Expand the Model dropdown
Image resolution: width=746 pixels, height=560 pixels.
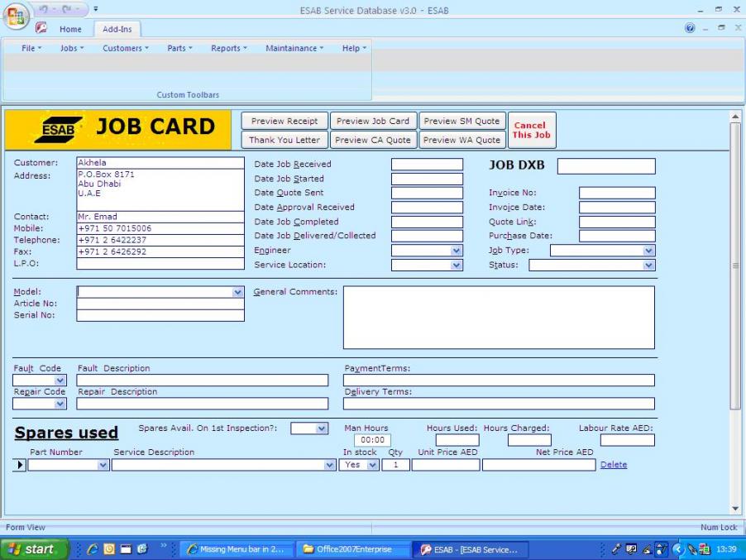tap(238, 292)
